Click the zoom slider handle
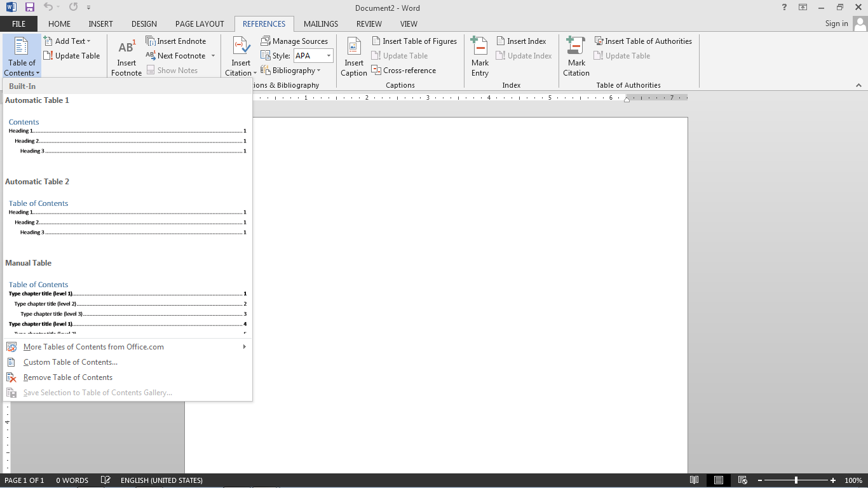868x488 pixels. pyautogui.click(x=796, y=480)
